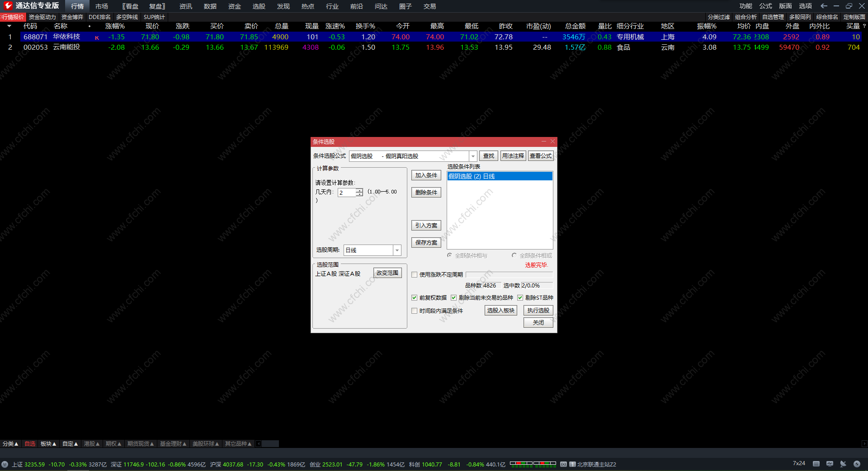Close the 条件选股 dialog with X
Screen dimensions: 868x471
click(552, 141)
